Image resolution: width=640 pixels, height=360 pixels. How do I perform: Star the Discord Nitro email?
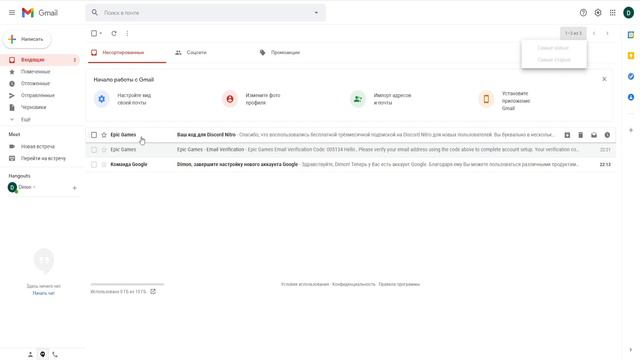pos(104,135)
